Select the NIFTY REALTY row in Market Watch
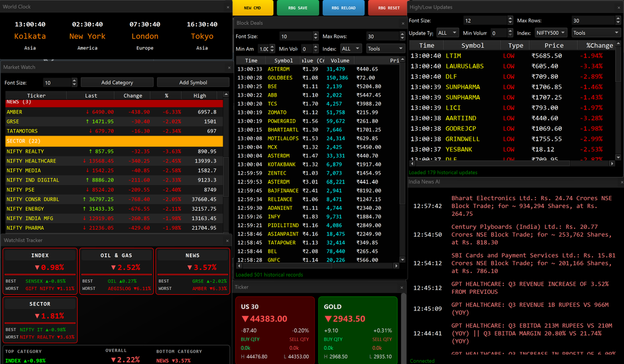 coord(114,151)
